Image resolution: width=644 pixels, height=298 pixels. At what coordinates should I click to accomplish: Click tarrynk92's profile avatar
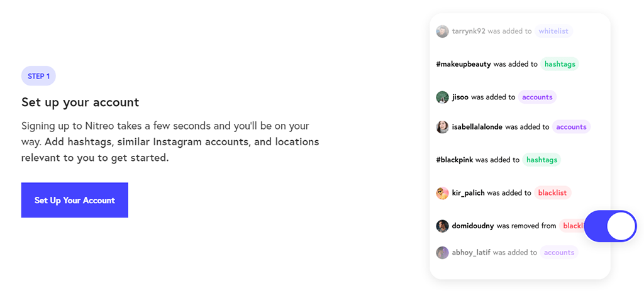[442, 31]
